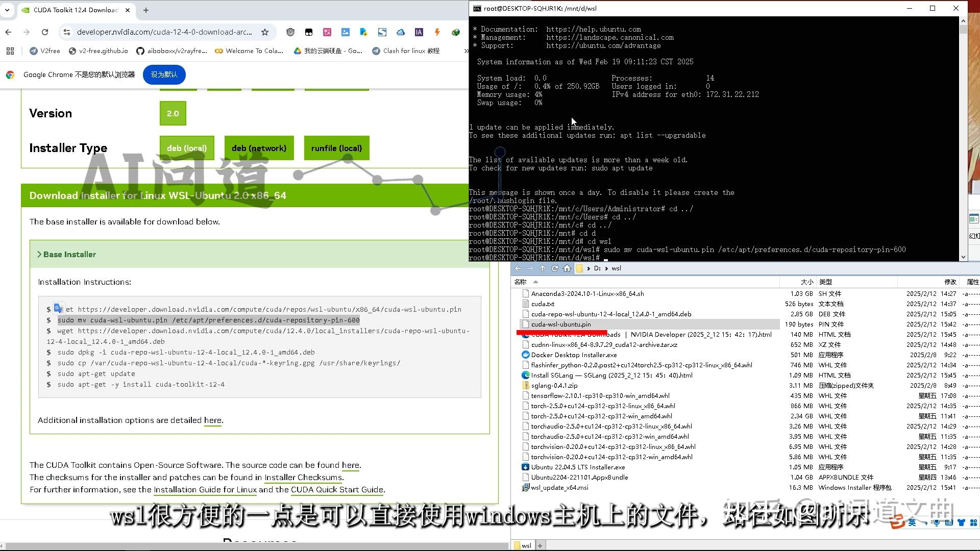This screenshot has width=980, height=551.
Task: Focus the Chrome address bar URL
Action: 164,32
